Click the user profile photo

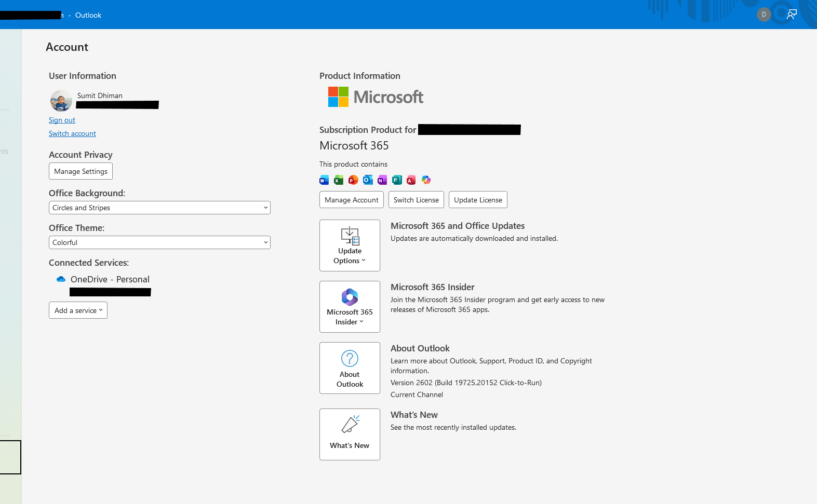click(61, 101)
